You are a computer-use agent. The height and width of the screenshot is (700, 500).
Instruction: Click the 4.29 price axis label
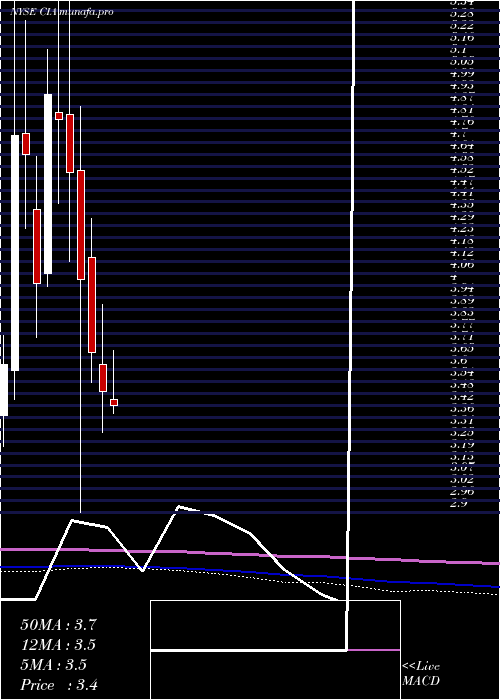coord(462,217)
